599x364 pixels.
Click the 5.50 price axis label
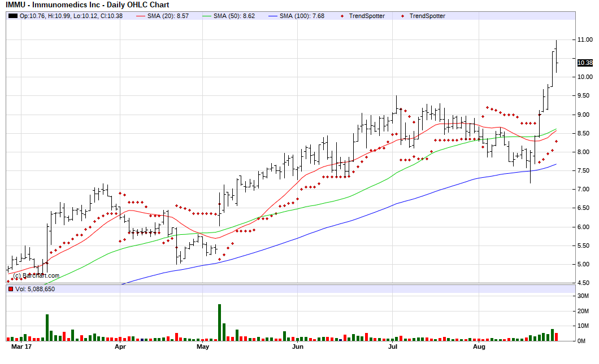583,245
